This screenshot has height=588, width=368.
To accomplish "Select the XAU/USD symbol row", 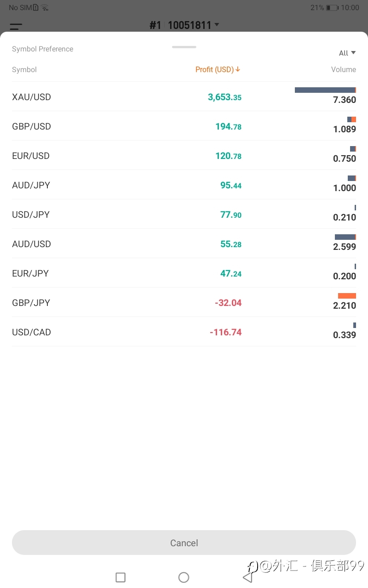I will tap(184, 96).
